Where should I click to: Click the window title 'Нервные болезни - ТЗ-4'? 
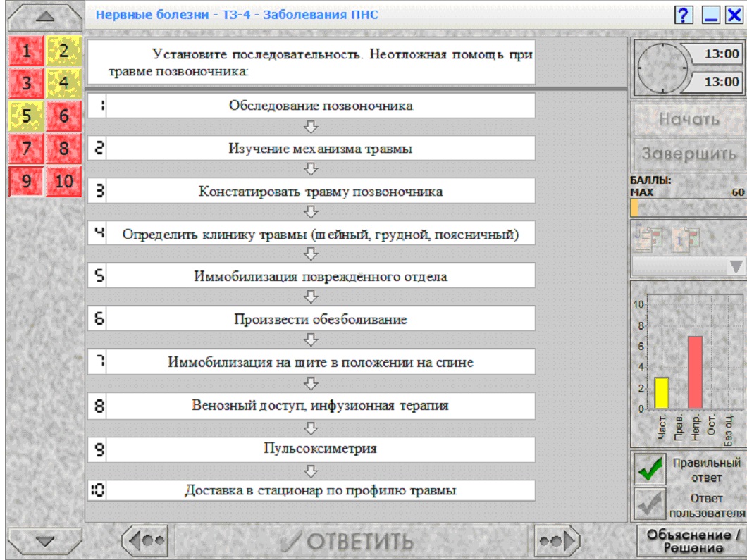pyautogui.click(x=237, y=15)
